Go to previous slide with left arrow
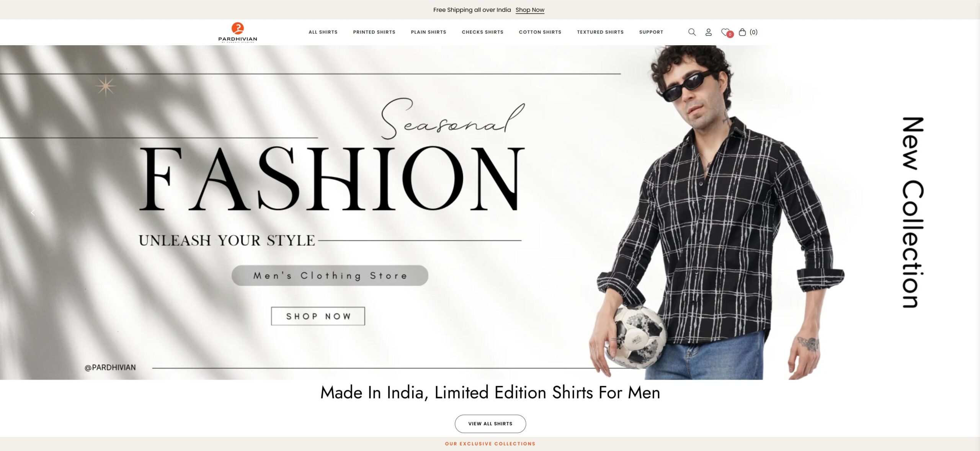The image size is (980, 451). point(33,212)
